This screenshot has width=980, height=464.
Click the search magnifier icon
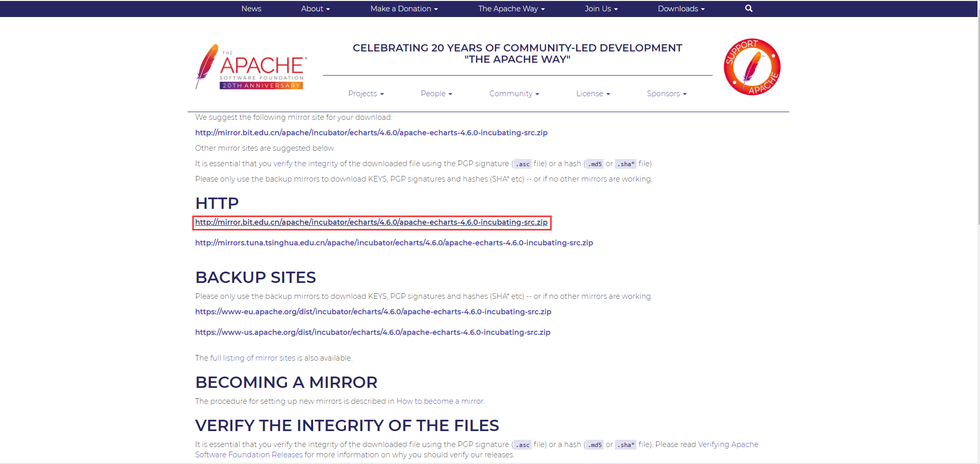tap(749, 8)
